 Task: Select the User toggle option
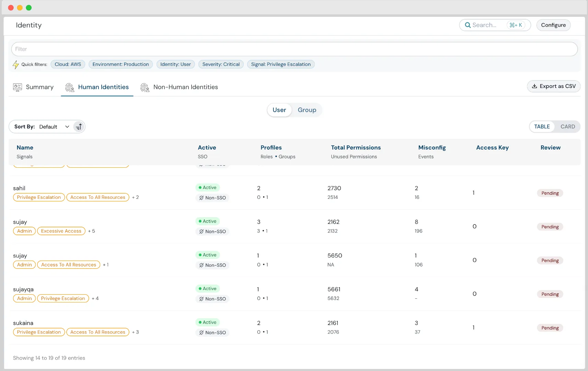(279, 110)
